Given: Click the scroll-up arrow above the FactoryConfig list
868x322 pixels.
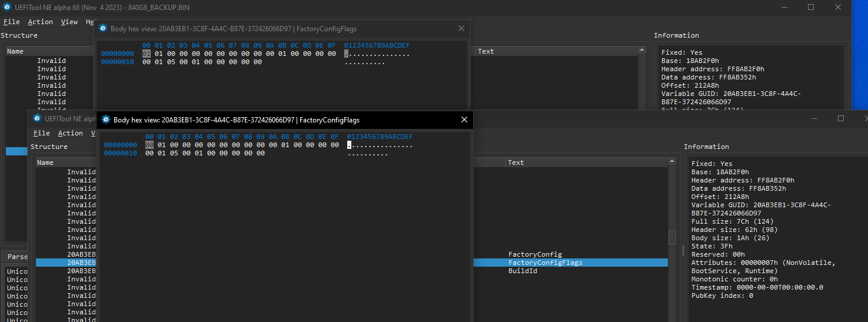Looking at the screenshot, I should click(672, 162).
